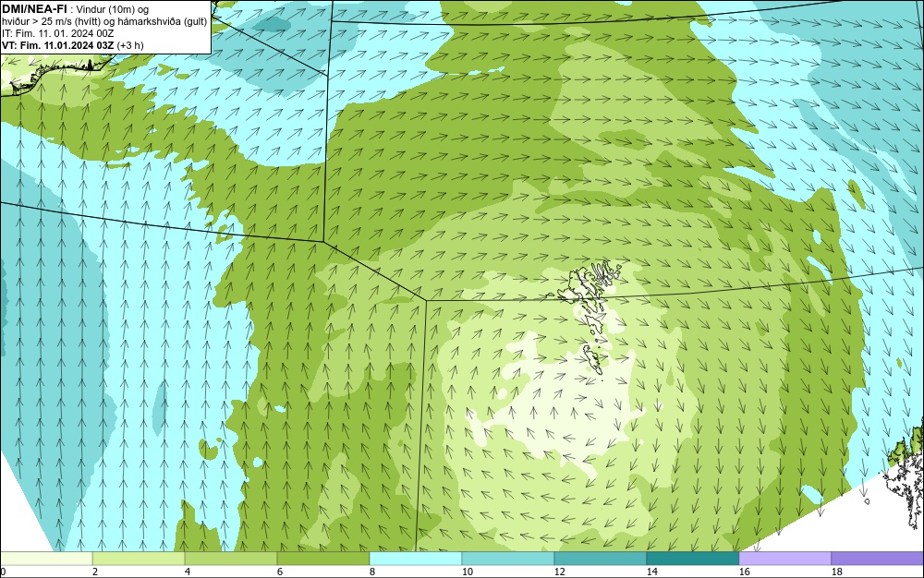Click the legend scale label "16"

(x=744, y=572)
